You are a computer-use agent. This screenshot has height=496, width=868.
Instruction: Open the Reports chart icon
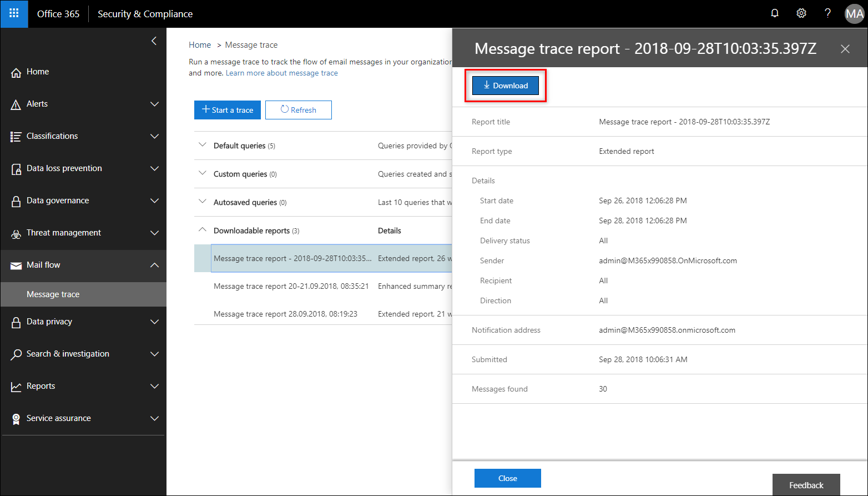pos(15,386)
